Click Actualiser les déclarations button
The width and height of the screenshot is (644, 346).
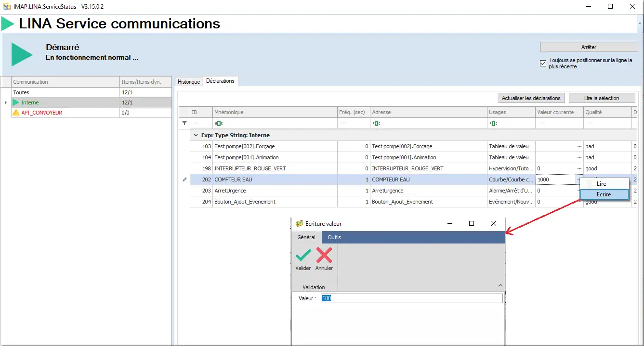coord(531,98)
